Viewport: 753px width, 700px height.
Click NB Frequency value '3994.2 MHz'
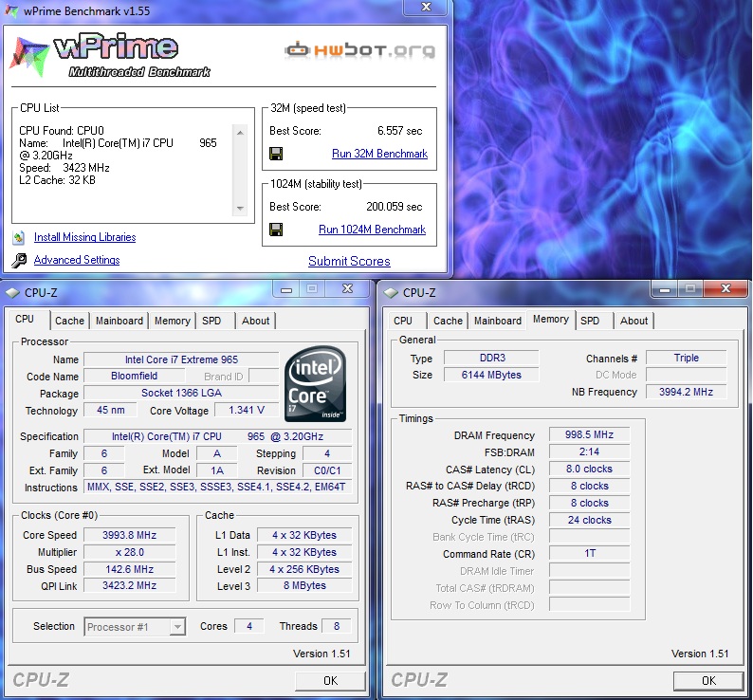point(687,392)
